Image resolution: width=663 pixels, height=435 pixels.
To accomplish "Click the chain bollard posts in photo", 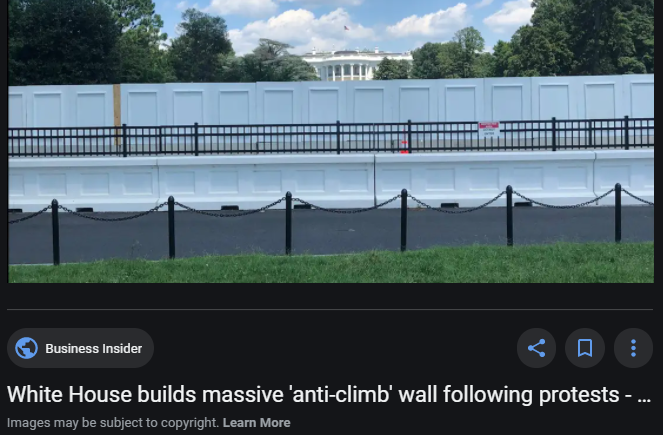I will pyautogui.click(x=331, y=224).
